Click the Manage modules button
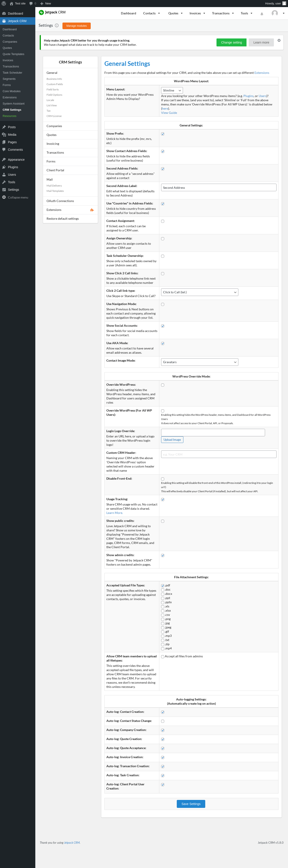The height and width of the screenshot is (868, 288). [76, 26]
